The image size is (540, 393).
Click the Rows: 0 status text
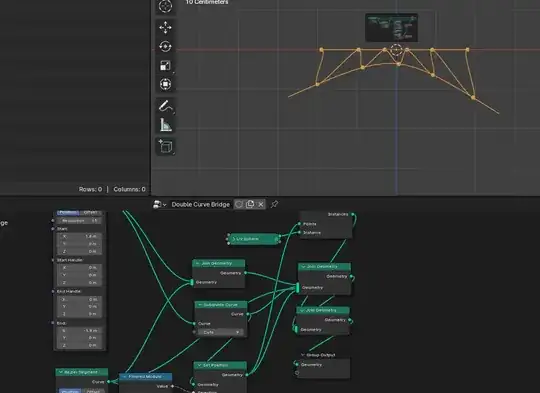click(90, 189)
